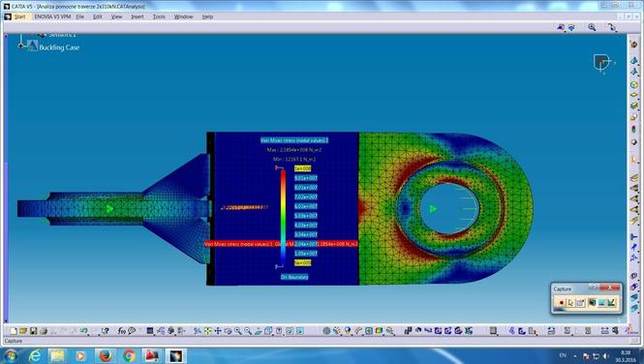This screenshot has height=364, width=644.
Task: Open Windows Media Player from taskbar
Action: (x=80, y=356)
